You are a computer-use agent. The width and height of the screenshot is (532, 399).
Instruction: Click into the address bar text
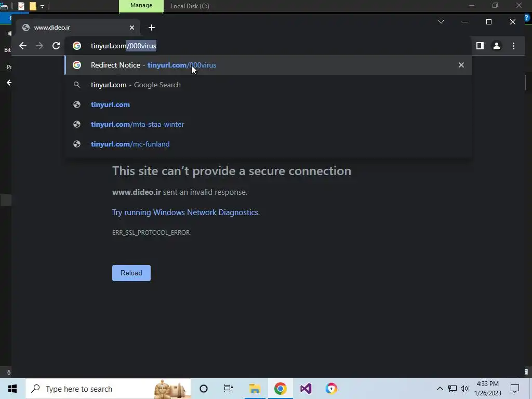[124, 46]
